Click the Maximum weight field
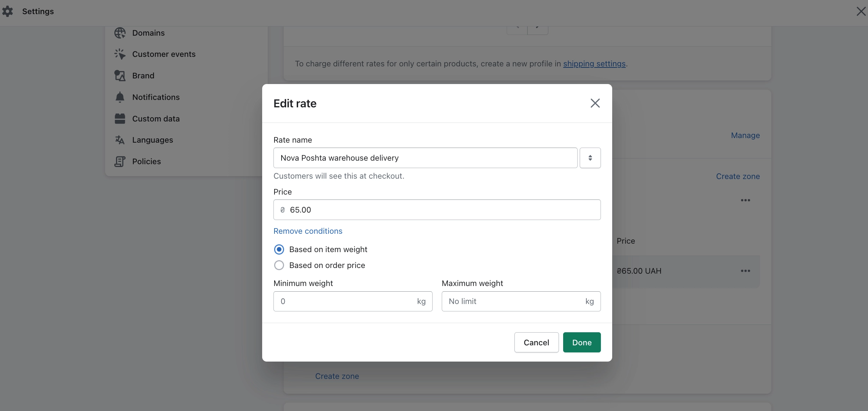The height and width of the screenshot is (411, 868). [521, 301]
